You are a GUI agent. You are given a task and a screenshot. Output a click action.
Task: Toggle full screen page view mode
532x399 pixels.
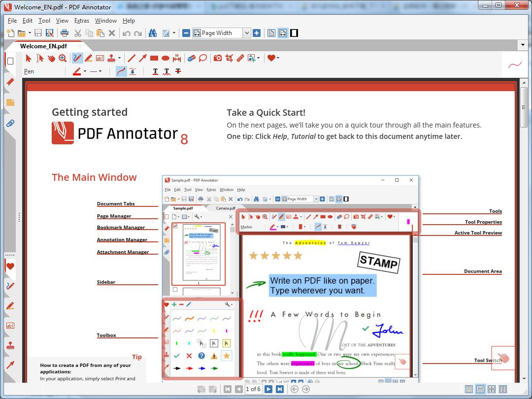click(294, 33)
